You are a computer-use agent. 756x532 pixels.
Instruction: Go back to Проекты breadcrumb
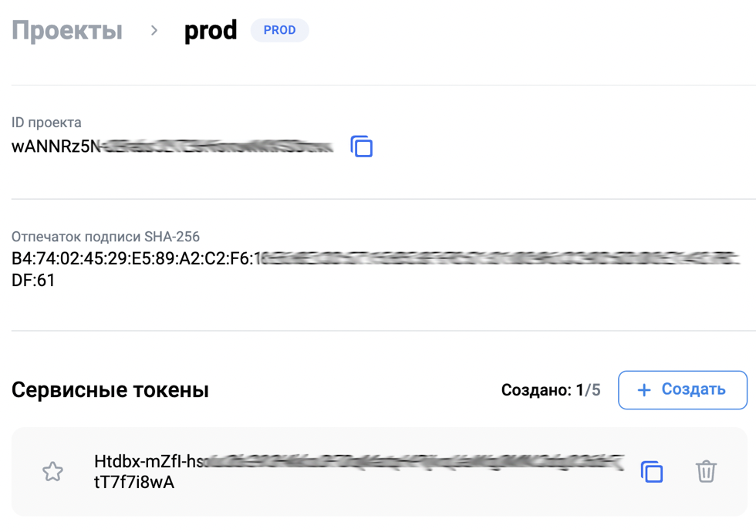point(67,30)
